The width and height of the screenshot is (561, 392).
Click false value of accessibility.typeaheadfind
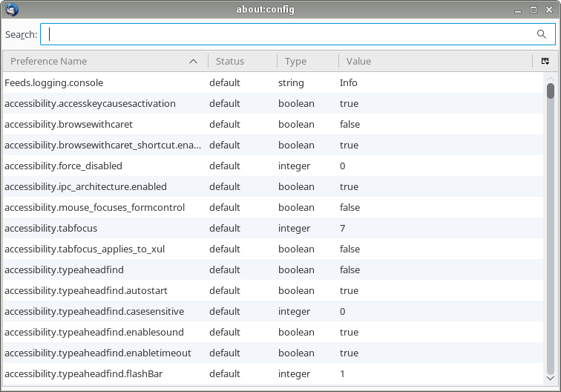[x=350, y=270]
